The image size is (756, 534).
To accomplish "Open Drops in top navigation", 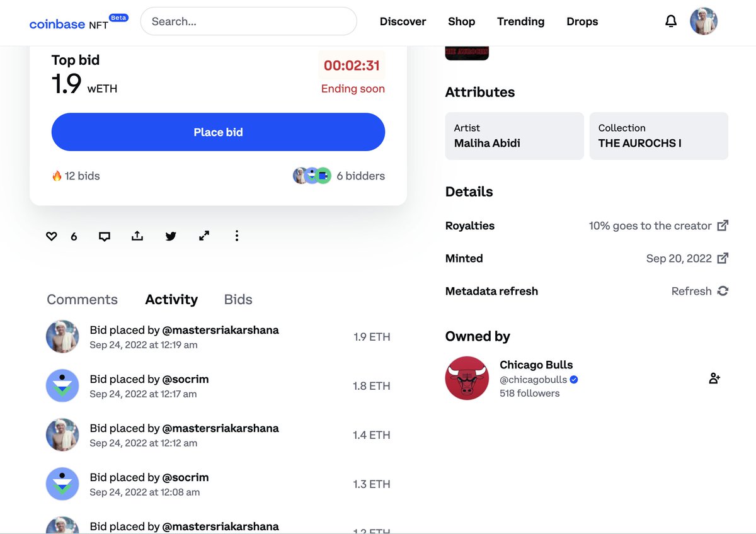I will tap(582, 21).
